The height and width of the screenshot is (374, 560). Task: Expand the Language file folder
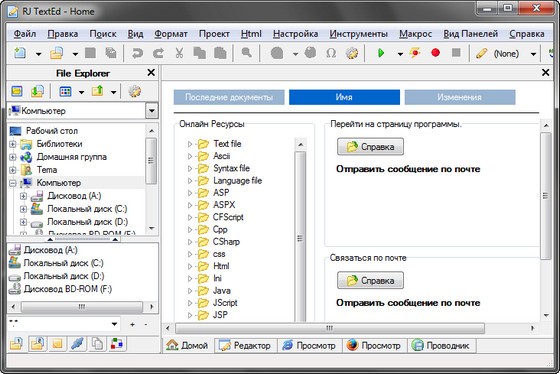coord(190,181)
